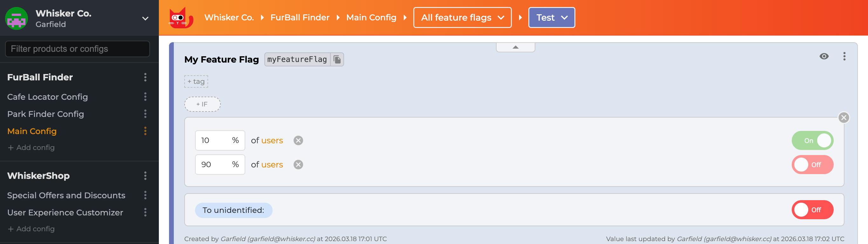Click the users link in the 90% rule

coord(272,165)
